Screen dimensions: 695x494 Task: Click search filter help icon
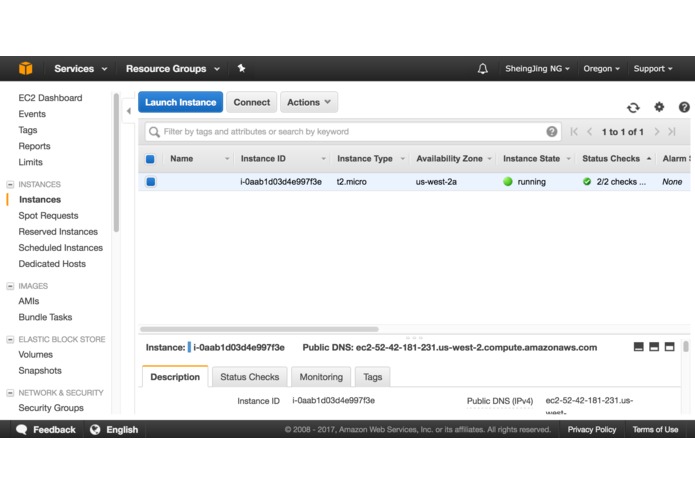coord(551,132)
